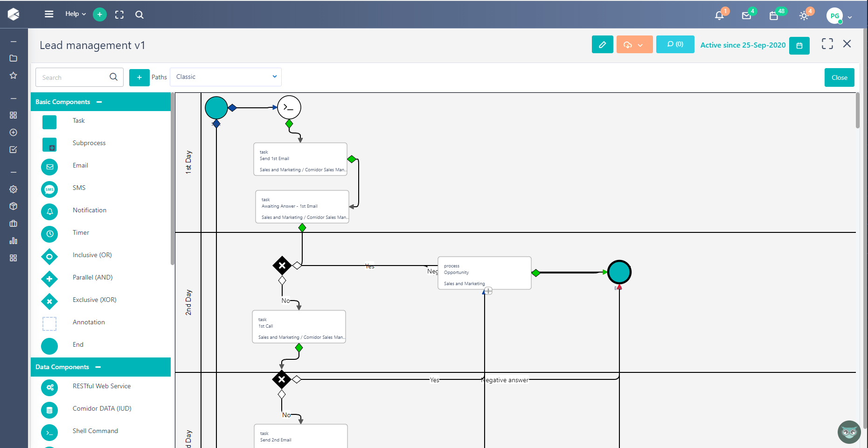This screenshot has width=868, height=448.
Task: Click the Opportunity process node
Action: [484, 273]
